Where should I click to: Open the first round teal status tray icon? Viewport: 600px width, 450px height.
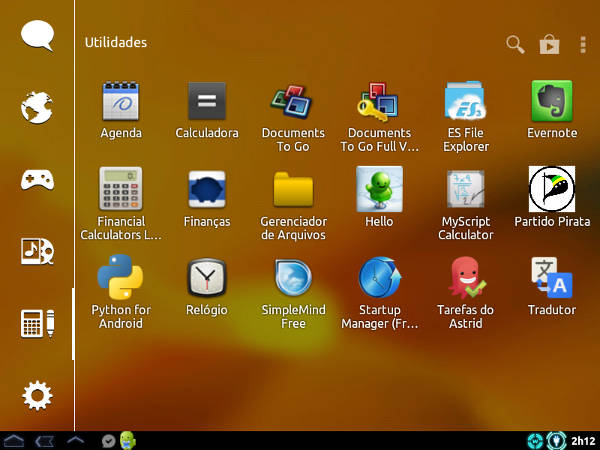point(535,441)
